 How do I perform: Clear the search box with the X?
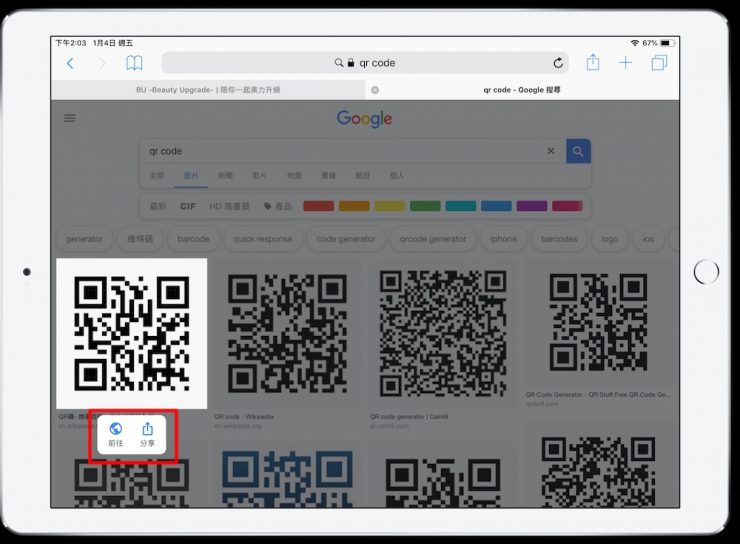[x=550, y=151]
